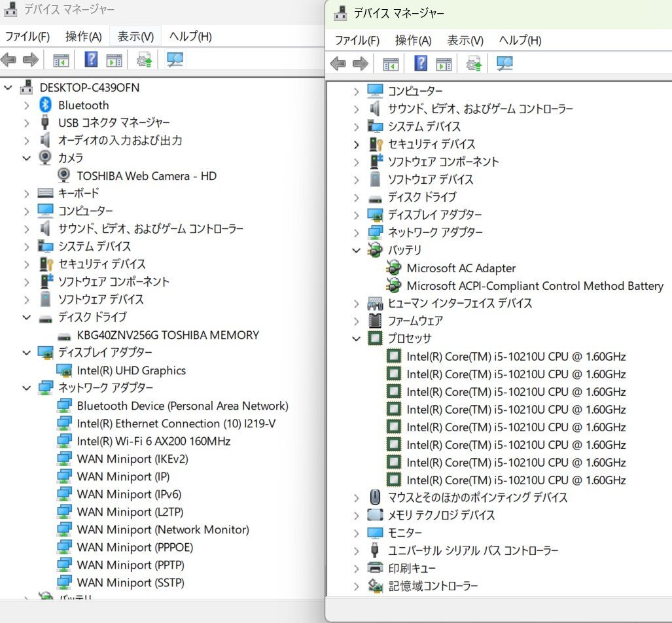
Task: Click the update driver icon in left toolbar
Action: pos(144,60)
